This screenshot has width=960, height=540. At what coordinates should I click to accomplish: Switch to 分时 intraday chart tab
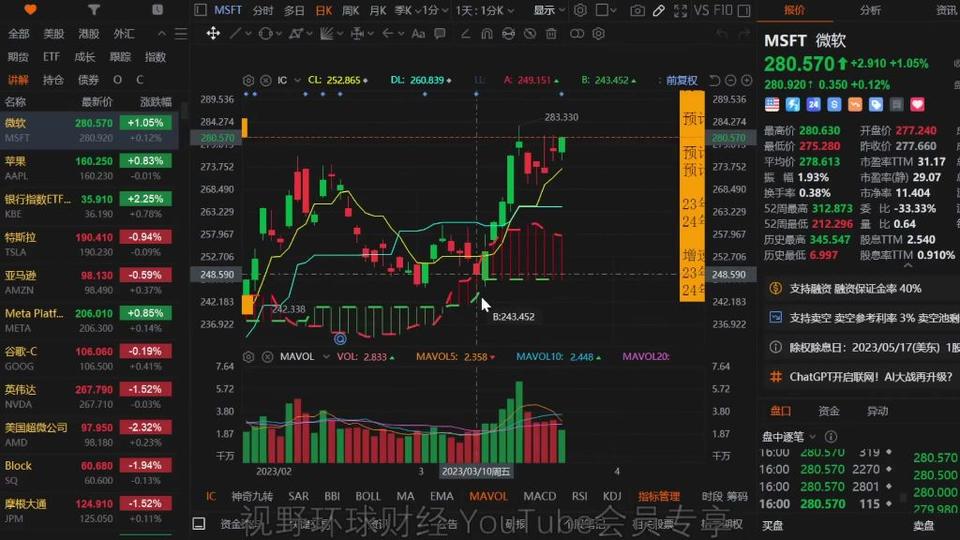coord(263,10)
